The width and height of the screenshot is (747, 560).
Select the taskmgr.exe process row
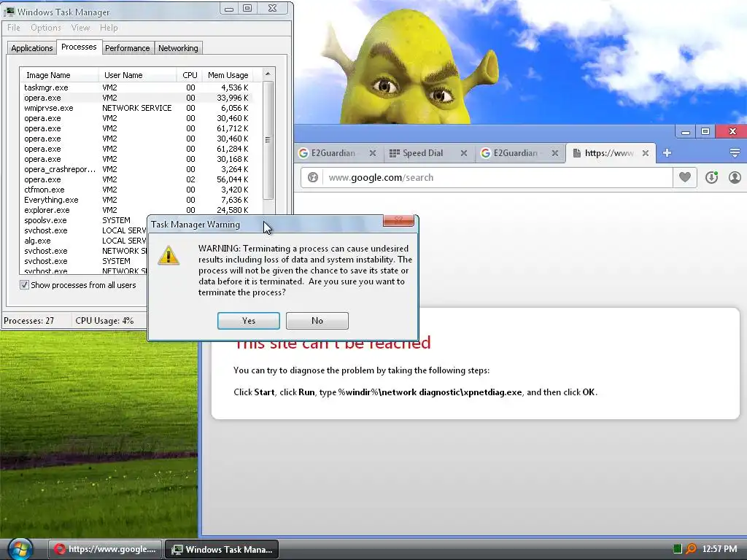(136, 87)
